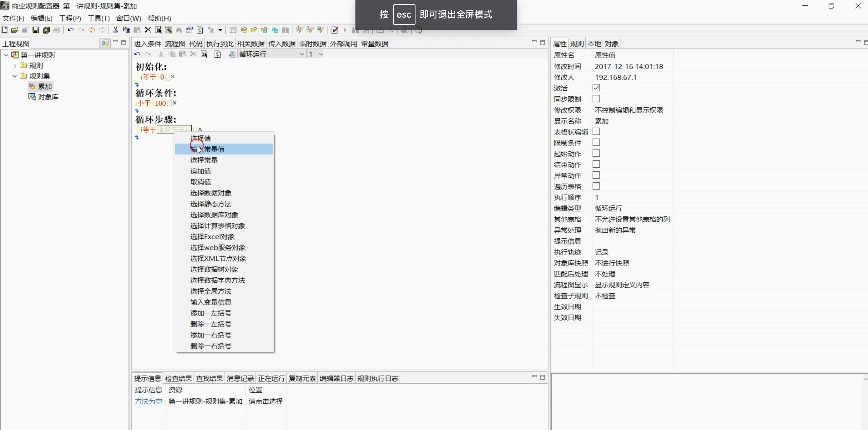Click the blue add arrow under 循环步骤
868x430 pixels.
[137, 137]
